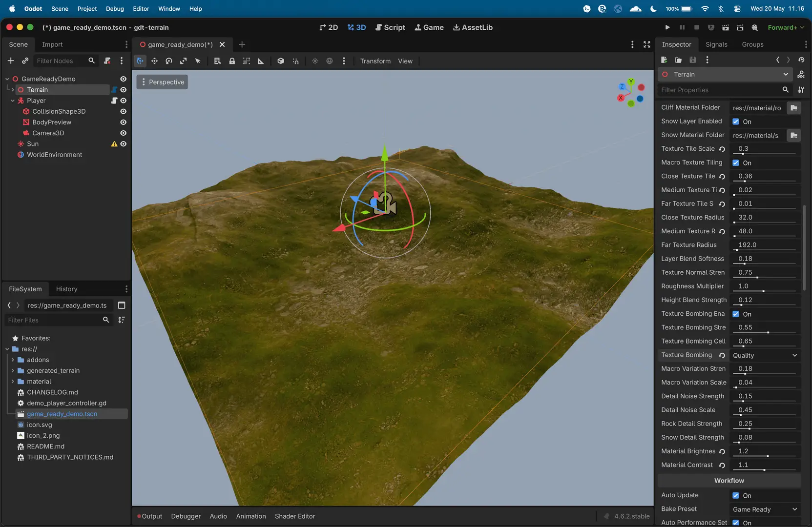Screen dimensions: 812x527
Task: Uncheck Texture Bombing Enabled checkbox
Action: 736,314
